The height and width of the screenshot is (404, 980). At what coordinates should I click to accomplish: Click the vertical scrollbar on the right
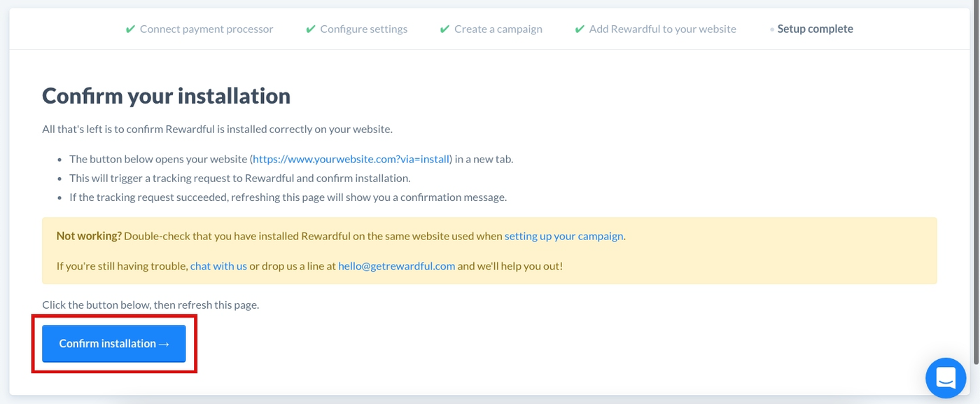[x=976, y=182]
